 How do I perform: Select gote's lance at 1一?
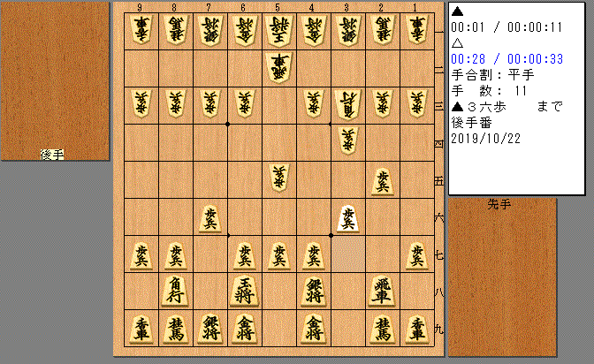(417, 29)
